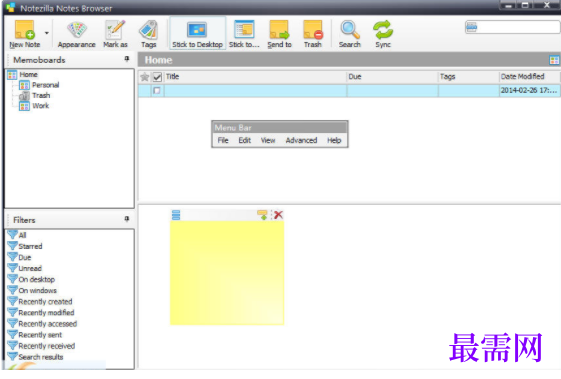Pin the Memoboards panel
This screenshot has height=379, width=561.
coord(127,59)
